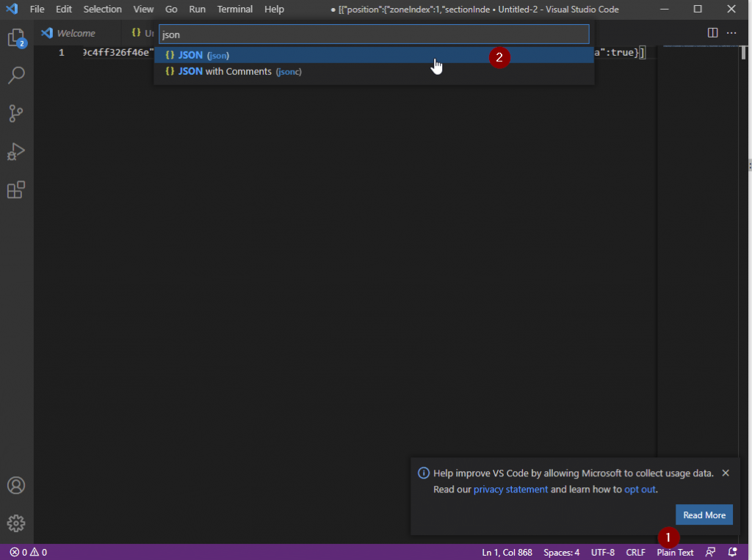
Task: Toggle Feedback smiley in the status bar
Action: click(x=710, y=552)
